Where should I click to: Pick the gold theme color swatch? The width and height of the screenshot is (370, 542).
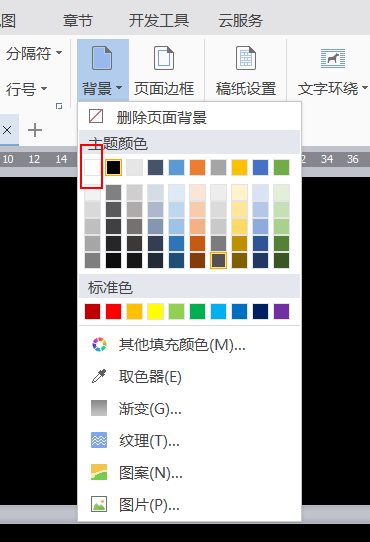point(239,167)
